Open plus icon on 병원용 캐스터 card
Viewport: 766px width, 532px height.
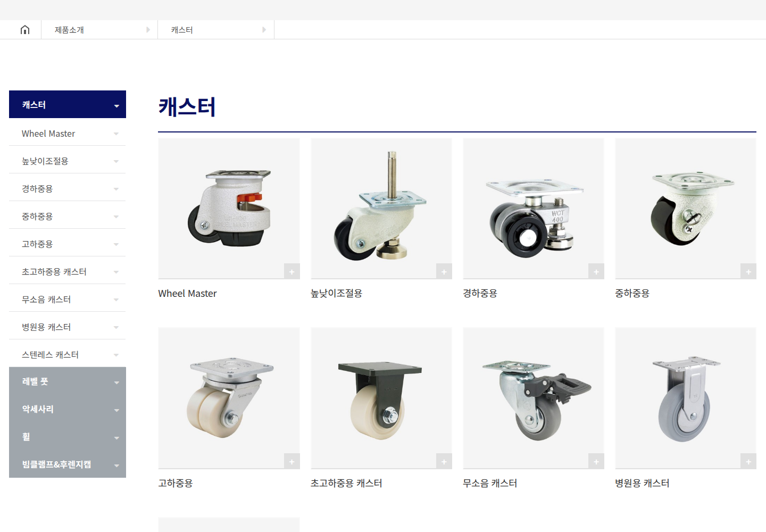pos(748,461)
